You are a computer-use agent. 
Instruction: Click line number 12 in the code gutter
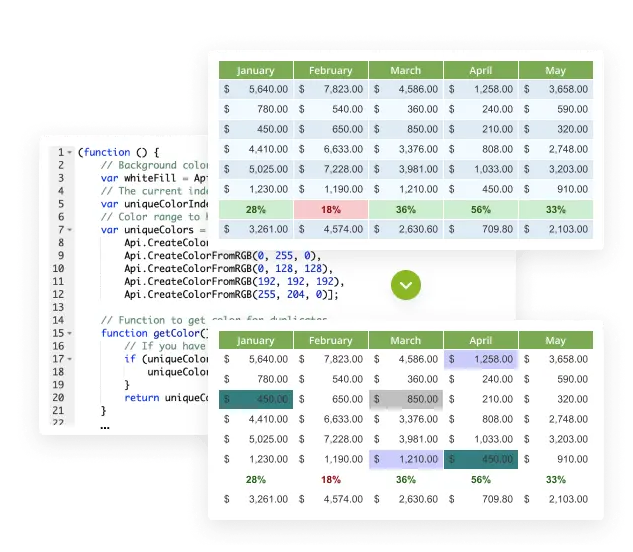pos(58,294)
